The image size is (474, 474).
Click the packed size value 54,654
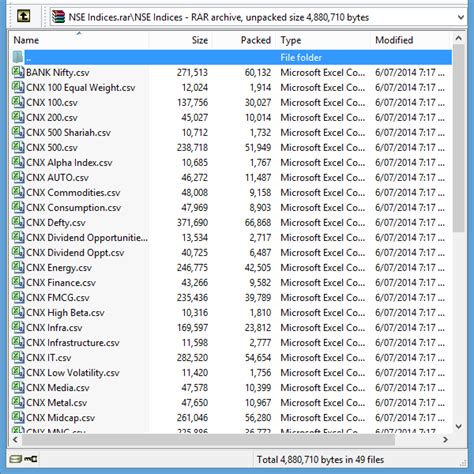(x=258, y=358)
